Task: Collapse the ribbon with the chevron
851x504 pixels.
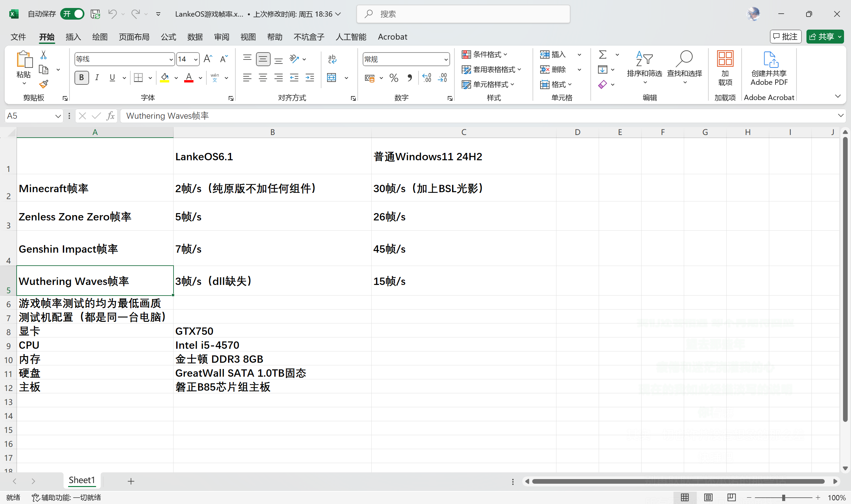Action: (x=838, y=96)
